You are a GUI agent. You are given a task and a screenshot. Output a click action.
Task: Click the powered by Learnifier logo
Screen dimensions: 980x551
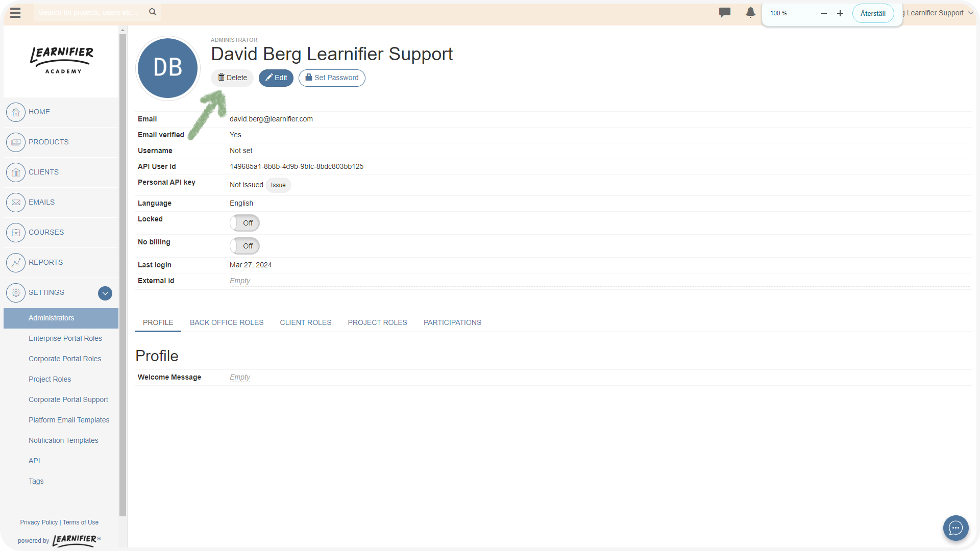[77, 540]
